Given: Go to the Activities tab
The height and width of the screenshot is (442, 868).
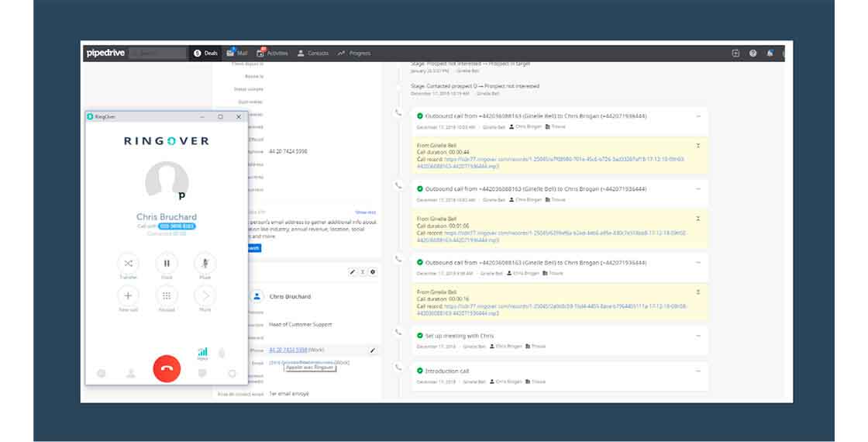Looking at the screenshot, I should click(x=272, y=54).
